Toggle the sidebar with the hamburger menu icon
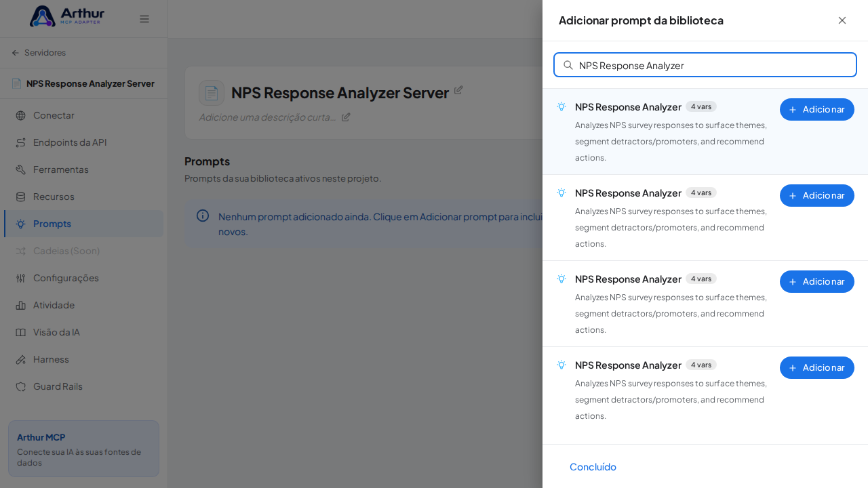Image resolution: width=868 pixels, height=488 pixels. coord(144,19)
